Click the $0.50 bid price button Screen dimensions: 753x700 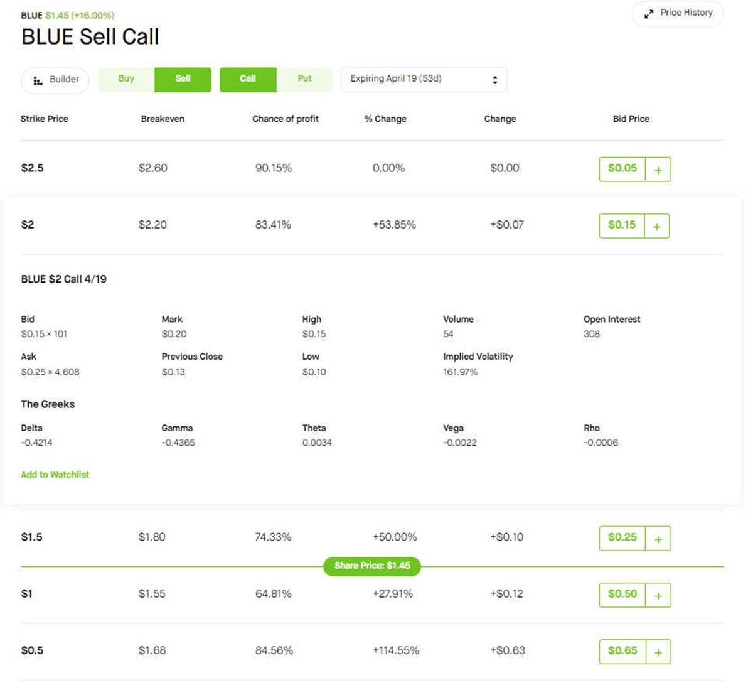click(x=622, y=594)
